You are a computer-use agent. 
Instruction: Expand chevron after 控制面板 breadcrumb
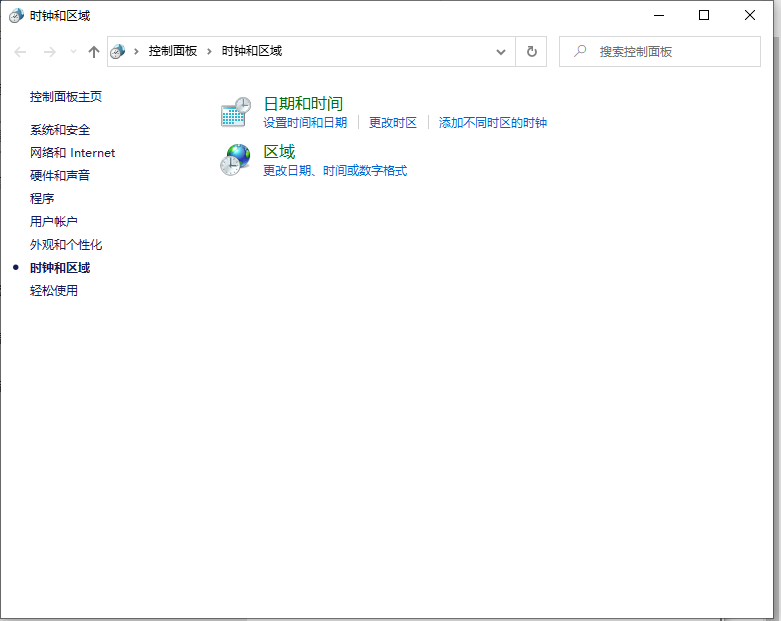(210, 52)
